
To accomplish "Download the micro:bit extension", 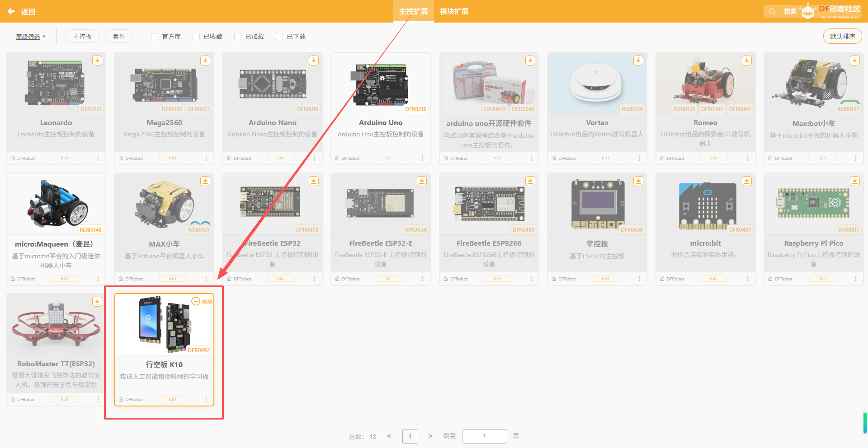I will point(747,181).
